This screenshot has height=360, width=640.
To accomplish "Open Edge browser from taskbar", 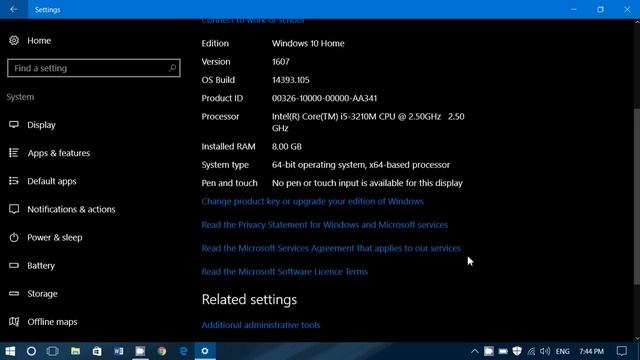I will tap(184, 351).
